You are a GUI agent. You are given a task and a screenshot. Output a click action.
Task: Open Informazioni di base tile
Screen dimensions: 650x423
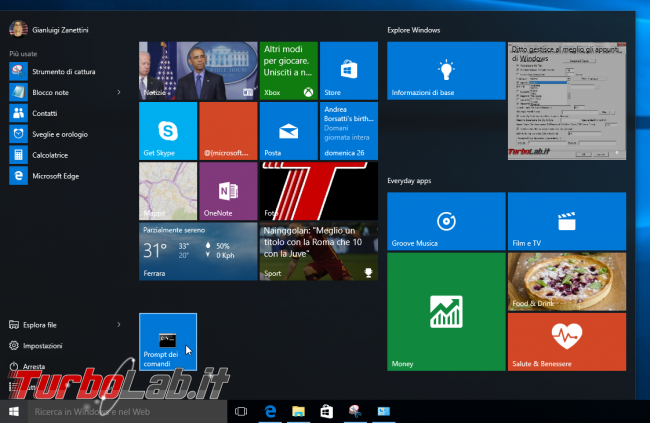[x=446, y=71]
